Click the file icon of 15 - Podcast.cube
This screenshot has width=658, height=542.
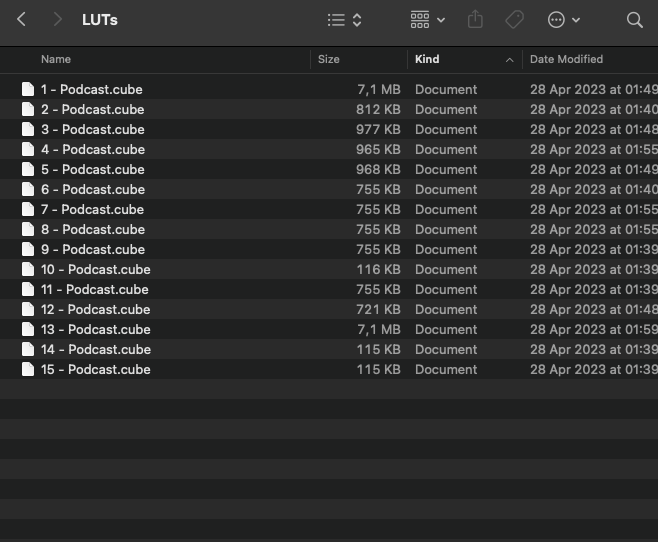28,370
